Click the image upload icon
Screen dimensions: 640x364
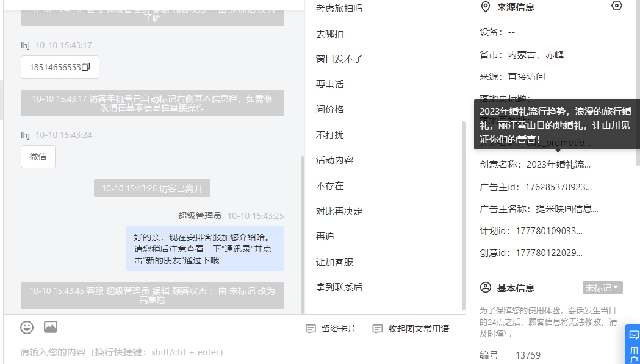[x=51, y=327]
